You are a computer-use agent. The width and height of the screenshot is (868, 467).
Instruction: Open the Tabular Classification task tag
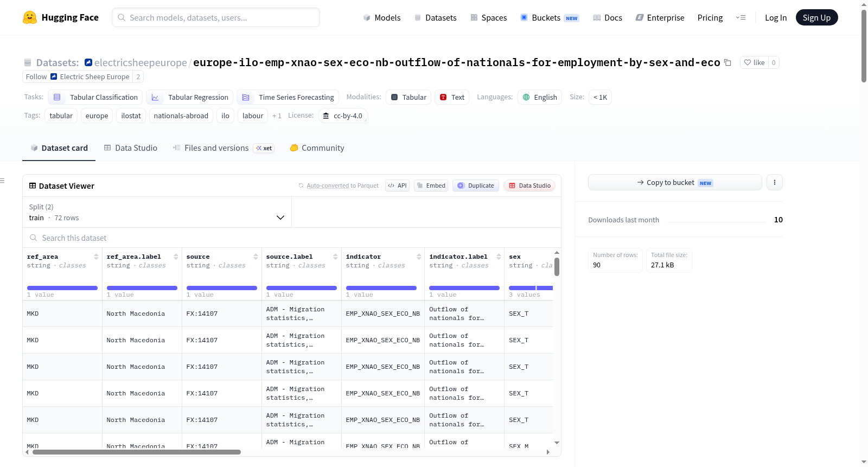[x=95, y=97]
